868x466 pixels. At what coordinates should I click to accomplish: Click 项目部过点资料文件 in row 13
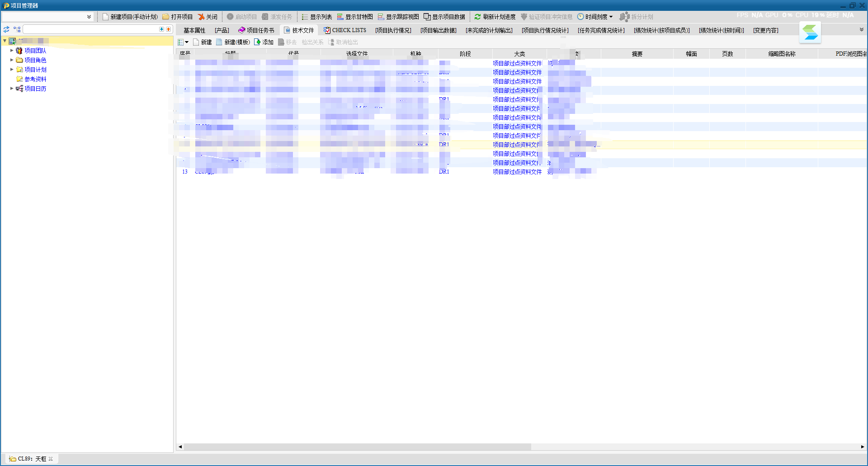tap(517, 172)
